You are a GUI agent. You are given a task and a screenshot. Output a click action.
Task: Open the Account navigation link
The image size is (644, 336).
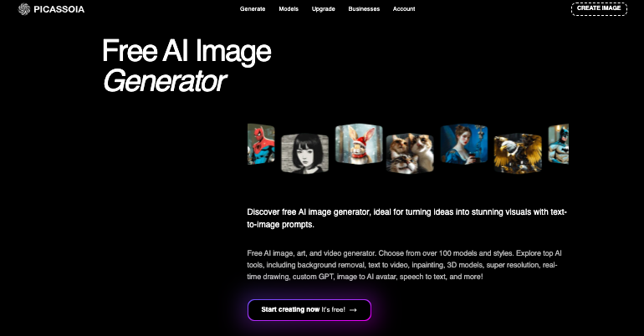point(404,8)
